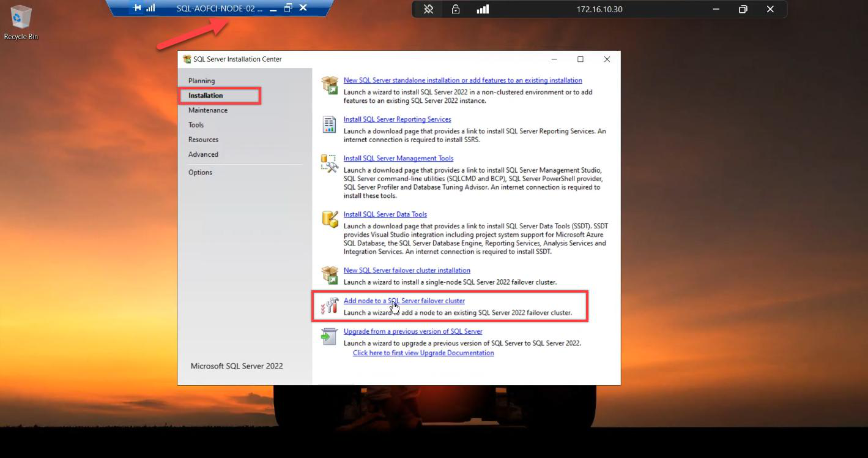
Task: Open the Planning page in the sidebar
Action: click(x=201, y=81)
